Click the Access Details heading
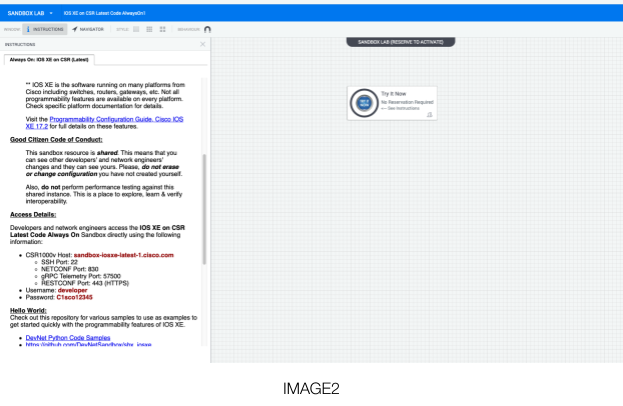 coord(33,215)
